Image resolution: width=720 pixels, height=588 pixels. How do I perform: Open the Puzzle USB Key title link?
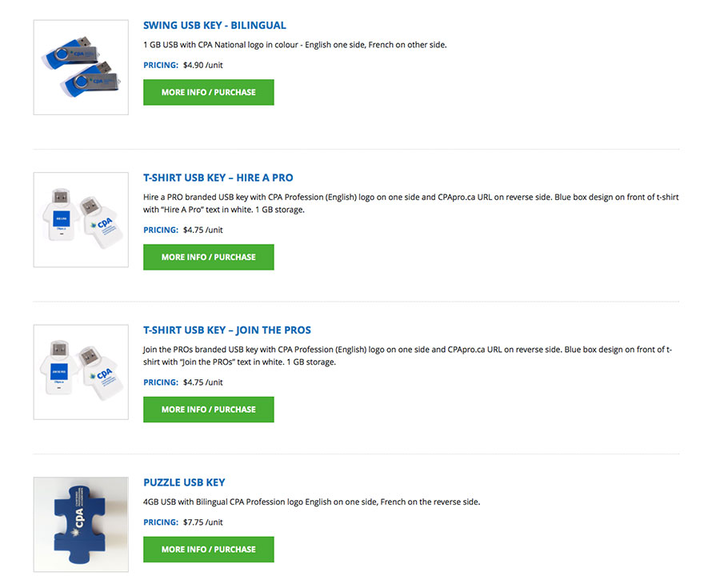184,482
